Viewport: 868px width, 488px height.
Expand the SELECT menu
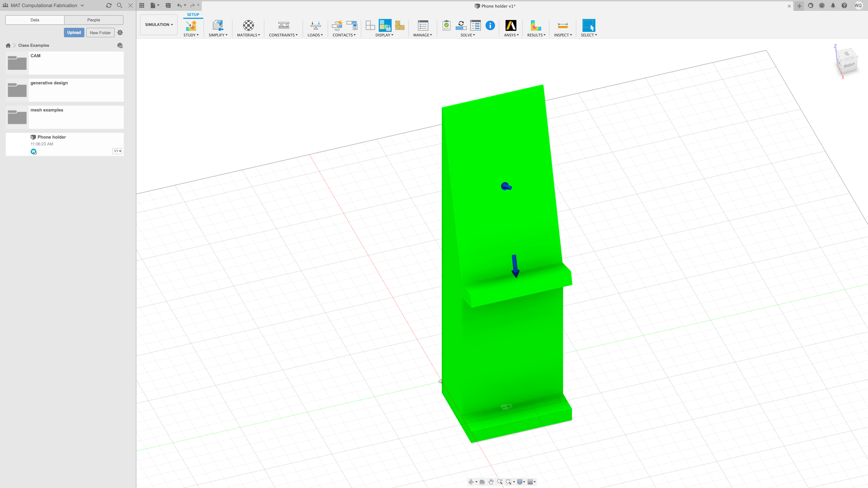pyautogui.click(x=589, y=35)
